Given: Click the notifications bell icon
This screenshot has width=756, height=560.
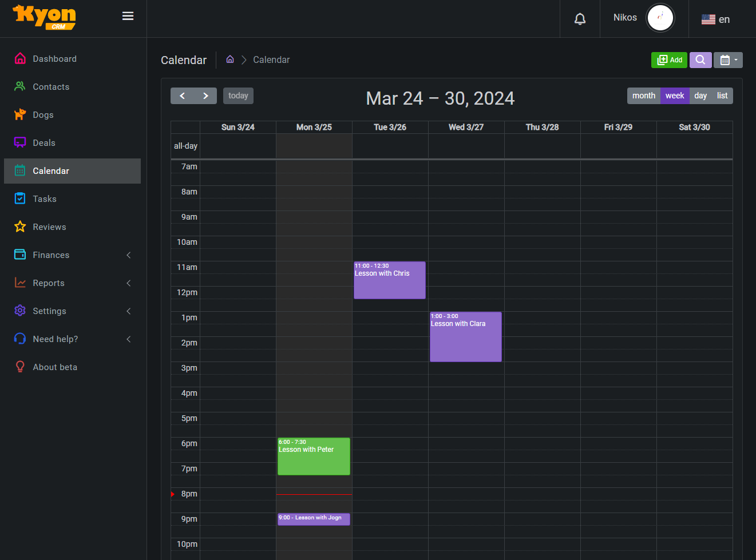Looking at the screenshot, I should (x=580, y=19).
